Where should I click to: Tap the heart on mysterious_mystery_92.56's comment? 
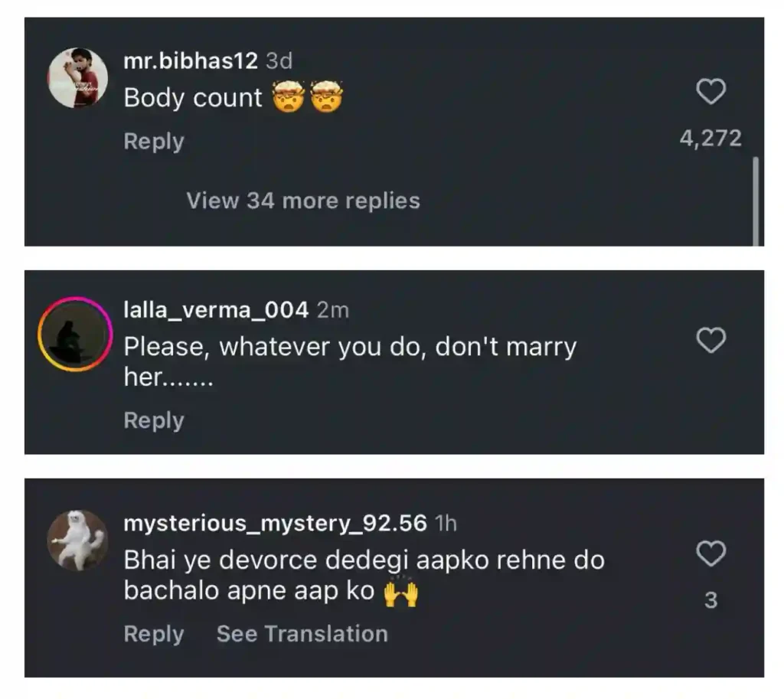click(x=710, y=553)
